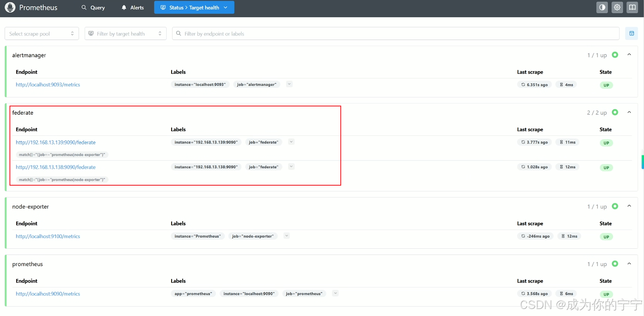Click the page's vertical scrollbar thumb
The height and width of the screenshot is (316, 644).
(x=642, y=162)
